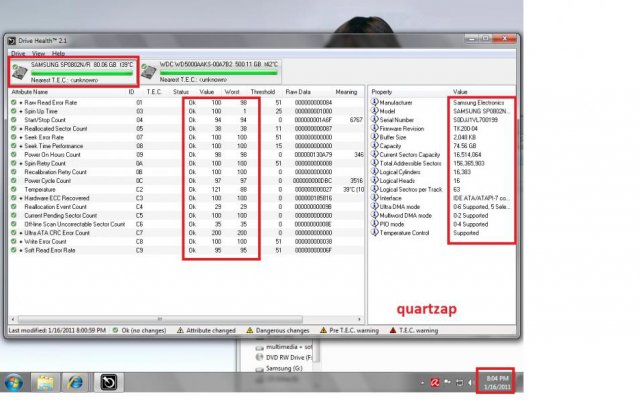640x400 pixels.
Task: Select Offline Scan Uncorrectable Sector Count row
Action: [186, 224]
